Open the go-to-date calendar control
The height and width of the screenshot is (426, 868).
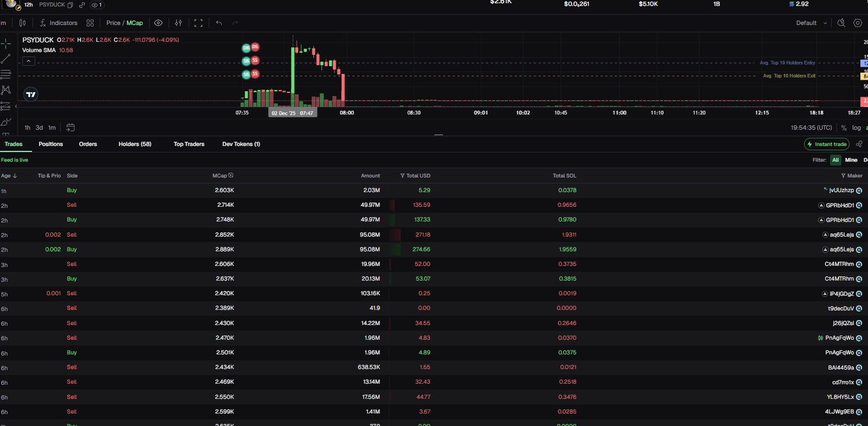tap(70, 128)
